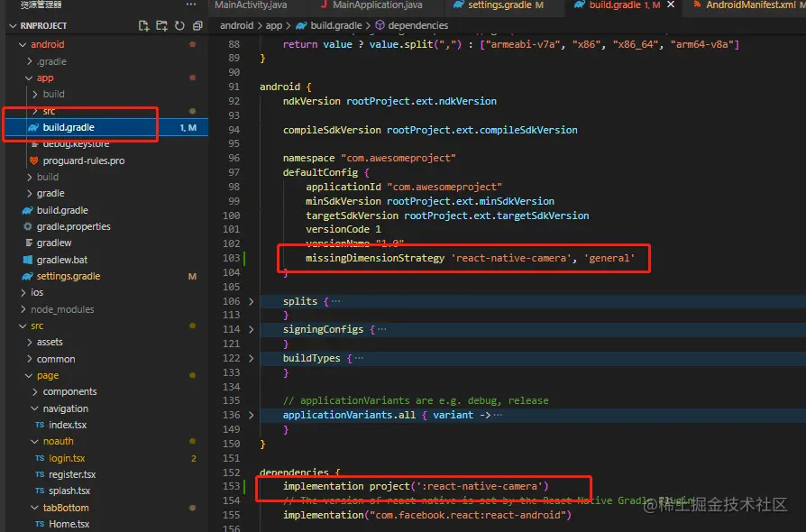Open explorer more actions ellipsis menu
806x532 pixels.
click(x=191, y=5)
